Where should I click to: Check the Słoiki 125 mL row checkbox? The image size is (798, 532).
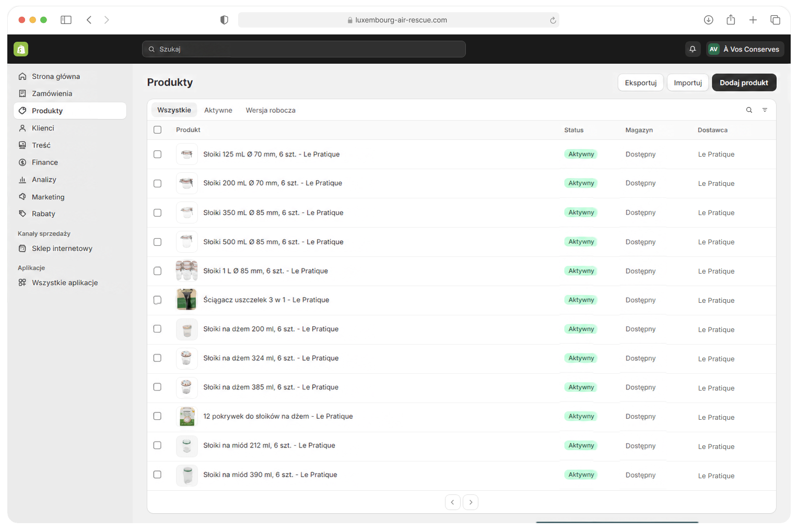click(x=157, y=154)
